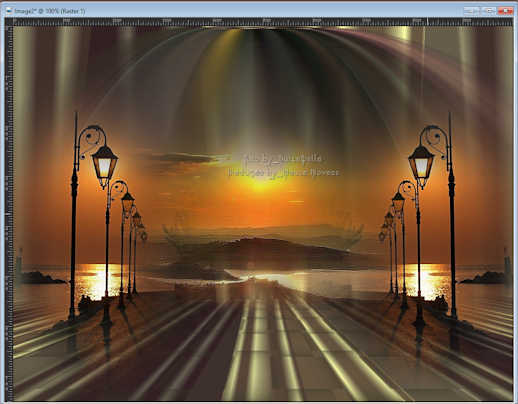Click the large right lamp lantern

[422, 165]
